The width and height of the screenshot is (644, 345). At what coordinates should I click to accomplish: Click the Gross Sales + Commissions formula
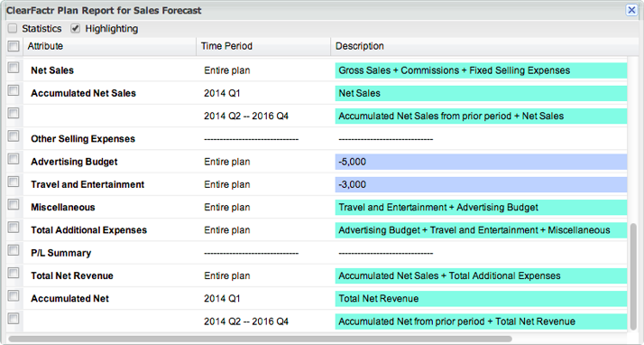tap(481, 70)
